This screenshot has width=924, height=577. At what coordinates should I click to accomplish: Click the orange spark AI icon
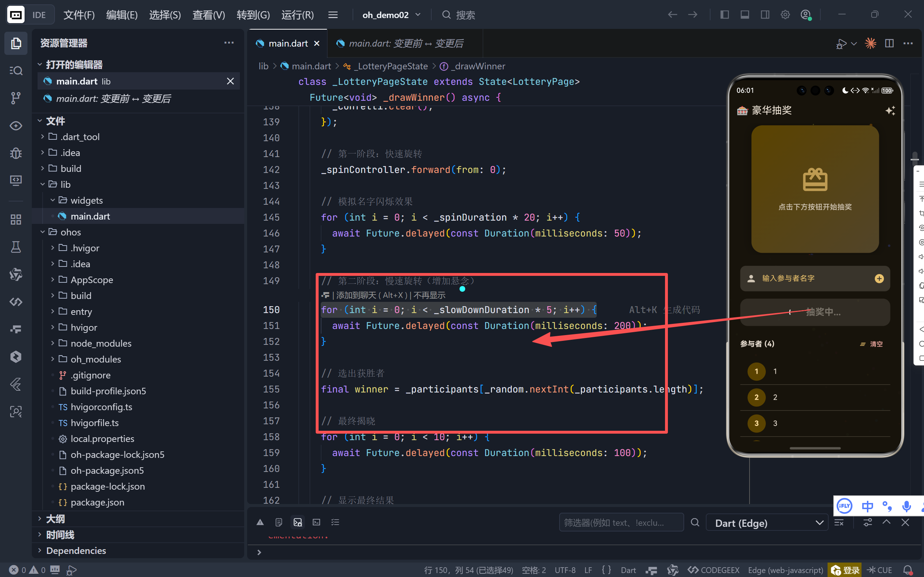point(870,43)
